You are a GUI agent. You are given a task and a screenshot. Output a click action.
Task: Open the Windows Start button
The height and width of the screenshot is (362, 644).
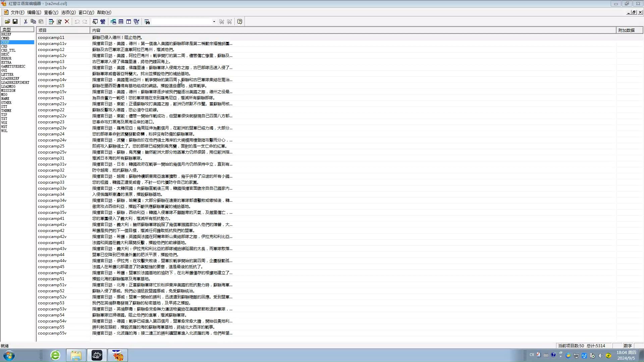9,355
